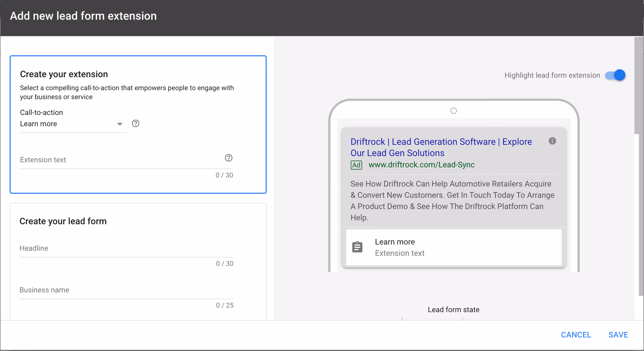Click the ad description text in preview
This screenshot has width=644, height=351.
[453, 201]
